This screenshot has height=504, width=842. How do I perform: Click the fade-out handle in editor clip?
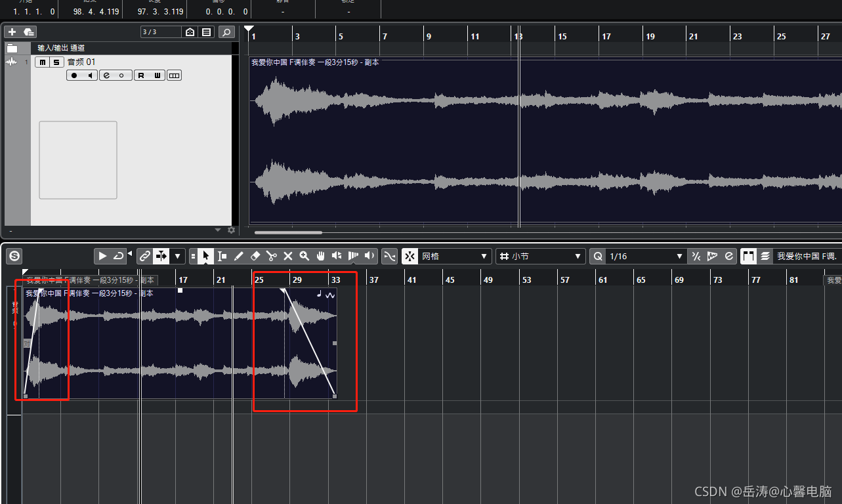coord(283,289)
